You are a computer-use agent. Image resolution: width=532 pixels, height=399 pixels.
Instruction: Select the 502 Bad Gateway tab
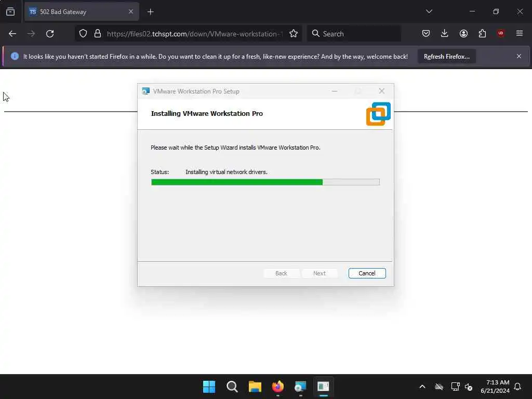82,12
